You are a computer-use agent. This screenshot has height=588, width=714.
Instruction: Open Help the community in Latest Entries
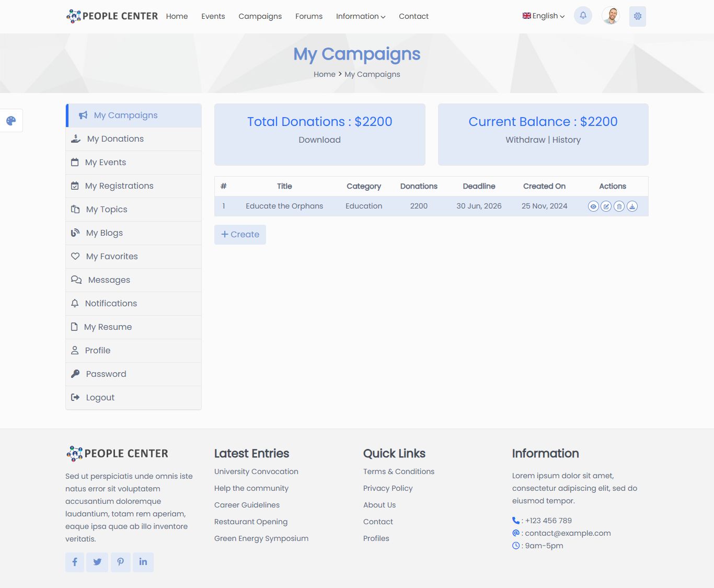point(251,488)
